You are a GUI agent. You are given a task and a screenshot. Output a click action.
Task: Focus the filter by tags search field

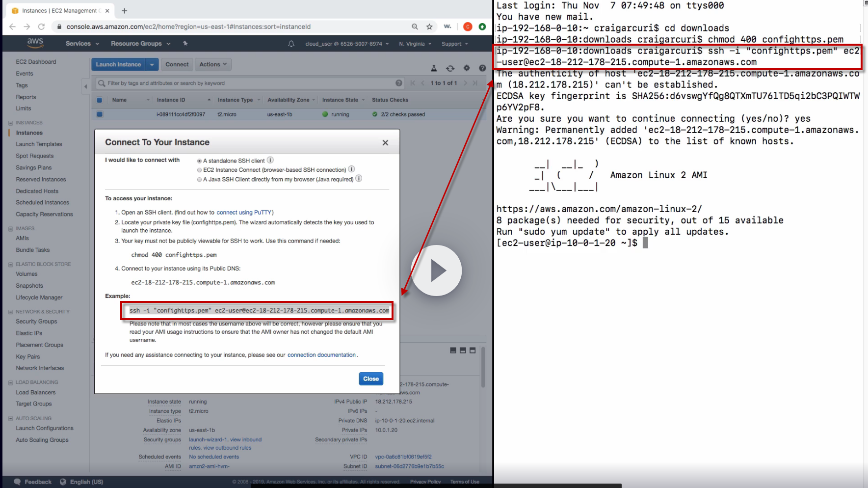click(250, 83)
